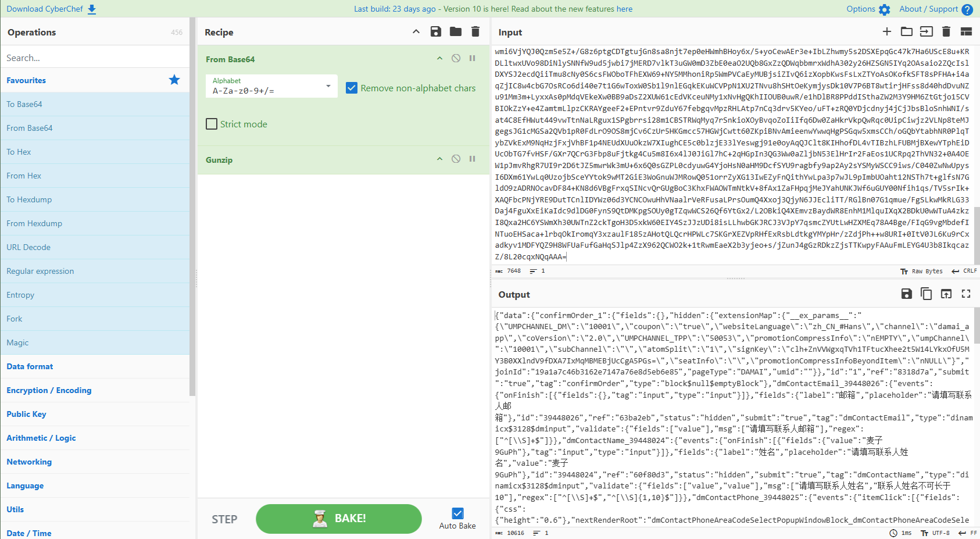The image size is (980, 539).
Task: Enable Strict mode checkbox
Action: 212,124
